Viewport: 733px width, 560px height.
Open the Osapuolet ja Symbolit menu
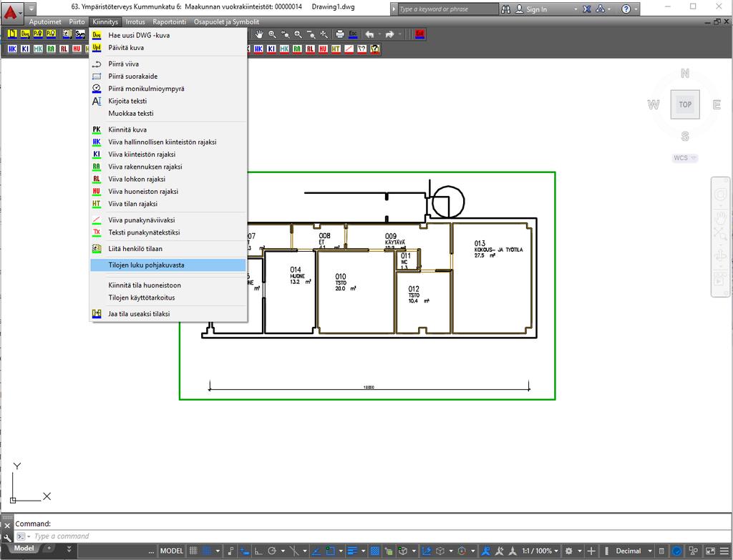(226, 21)
